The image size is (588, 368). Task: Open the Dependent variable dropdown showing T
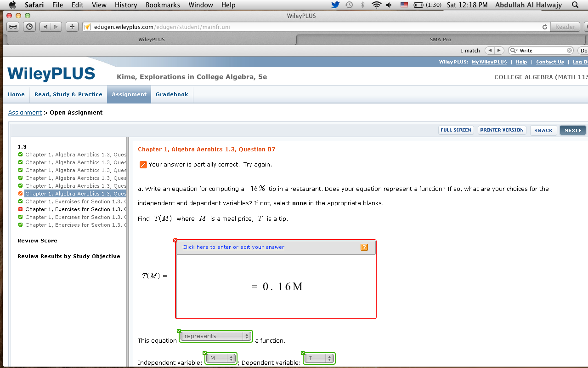[x=319, y=358]
